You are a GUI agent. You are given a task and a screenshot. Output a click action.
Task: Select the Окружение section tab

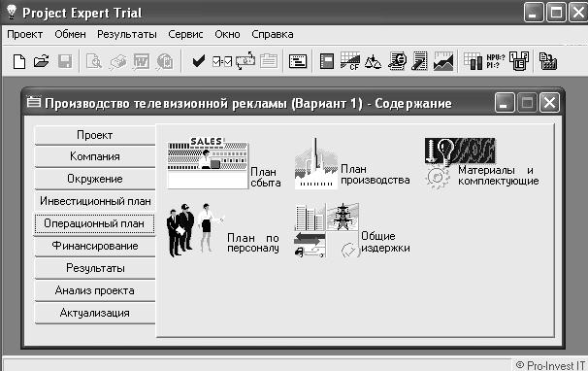tap(94, 179)
